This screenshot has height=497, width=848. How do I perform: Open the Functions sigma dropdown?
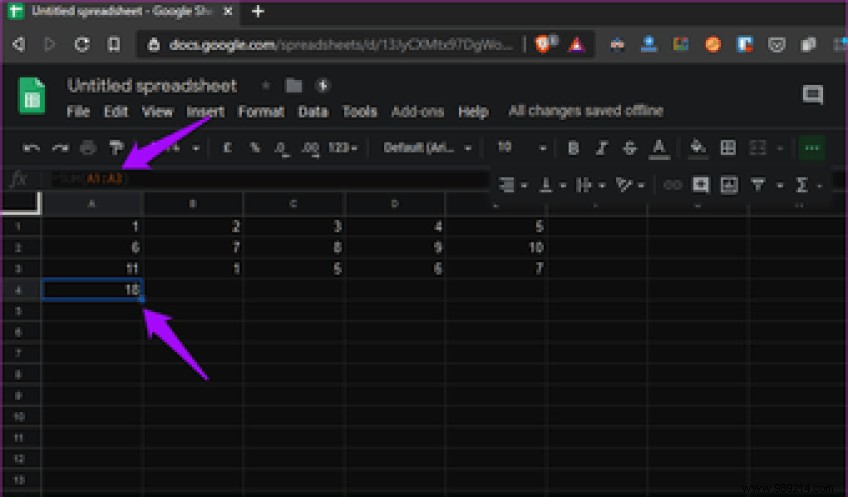[809, 185]
